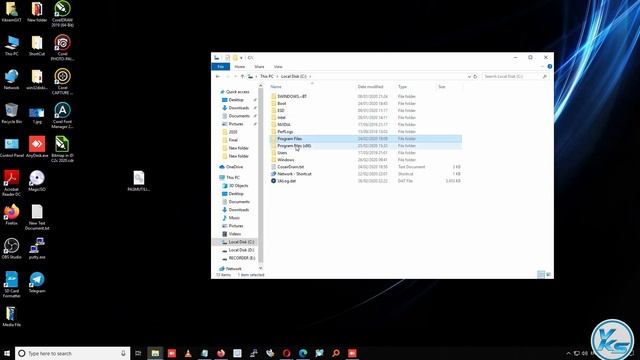Open the Home ribbon tab
640x360 pixels.
tap(240, 67)
